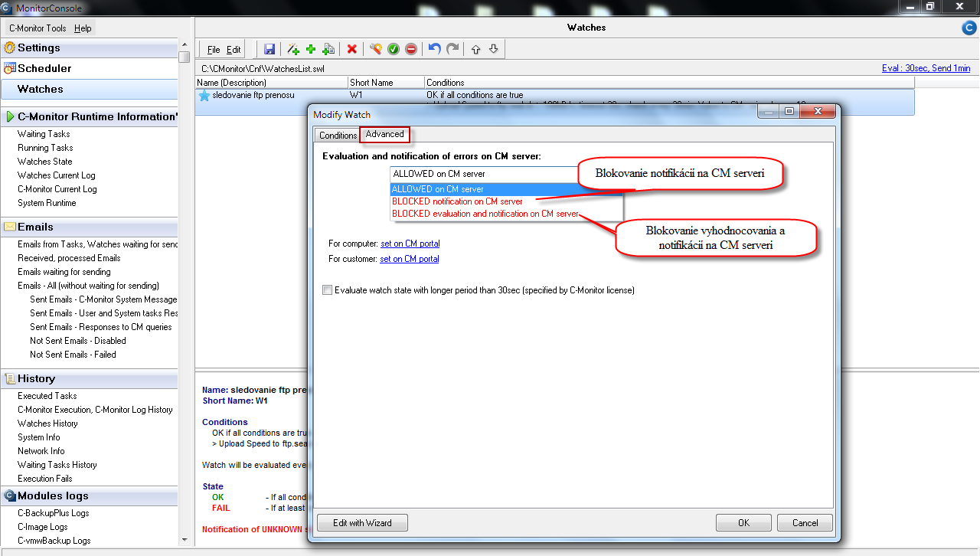Undo the last change with blue arrow
The width and height of the screenshot is (980, 556).
pos(434,49)
